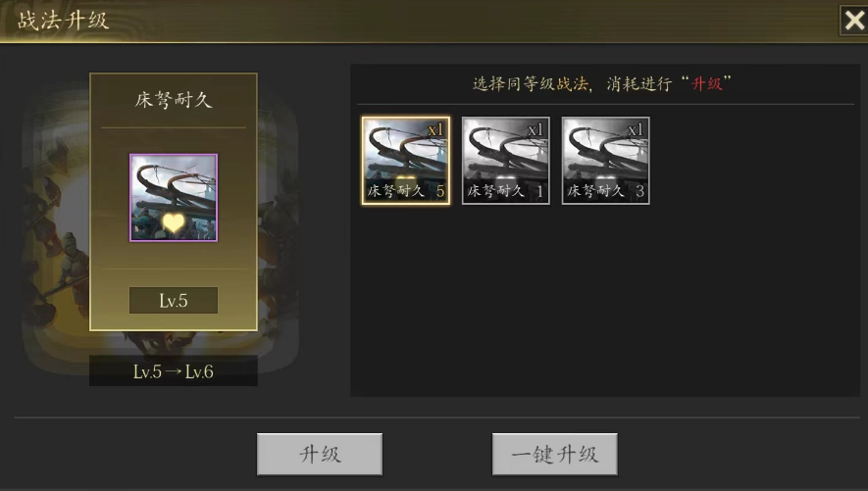Close the 战法升级 dialog
Image resolution: width=868 pixels, height=491 pixels.
click(853, 21)
